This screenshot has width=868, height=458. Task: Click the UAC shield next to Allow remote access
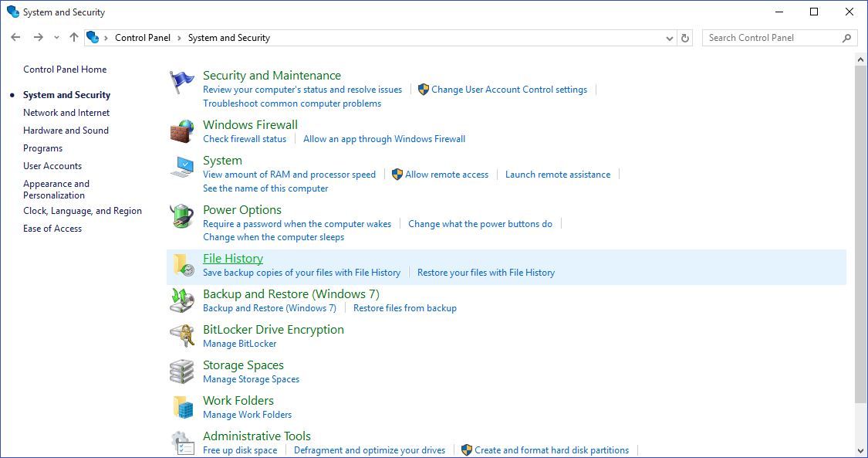397,174
